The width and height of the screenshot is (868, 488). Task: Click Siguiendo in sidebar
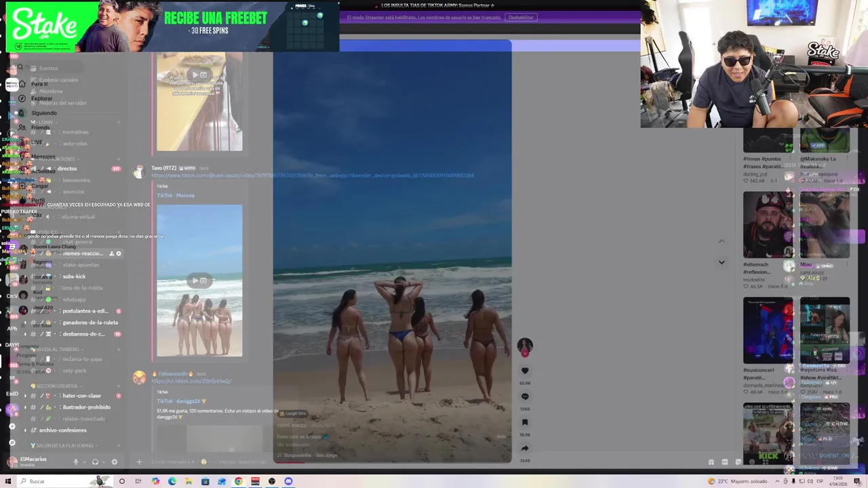pyautogui.click(x=43, y=113)
